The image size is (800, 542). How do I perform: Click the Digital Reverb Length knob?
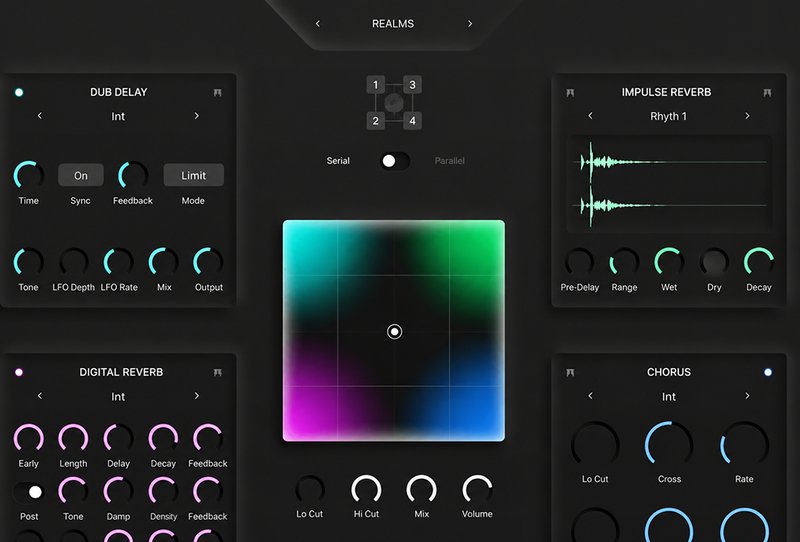coord(73,438)
